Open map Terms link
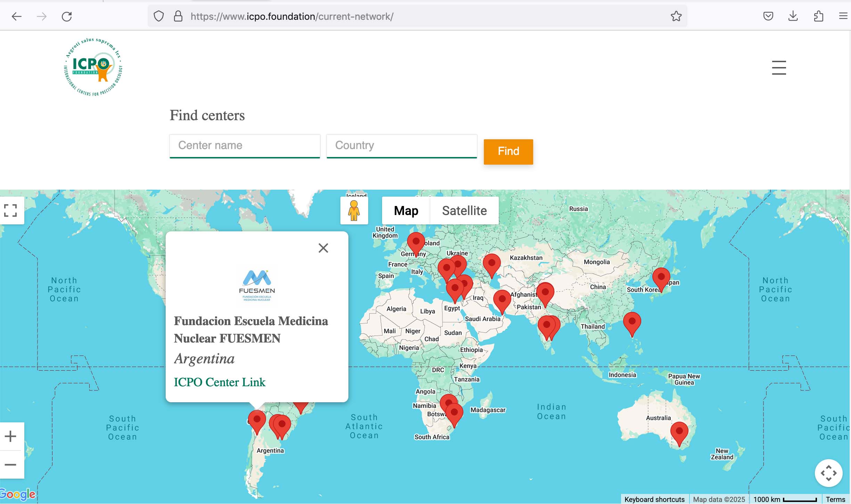The width and height of the screenshot is (851, 504). coord(835,499)
